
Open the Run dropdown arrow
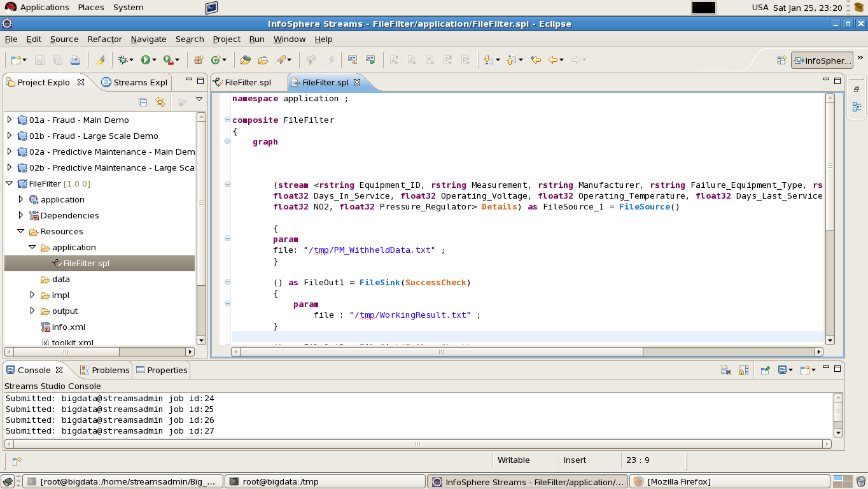pyautogui.click(x=154, y=60)
